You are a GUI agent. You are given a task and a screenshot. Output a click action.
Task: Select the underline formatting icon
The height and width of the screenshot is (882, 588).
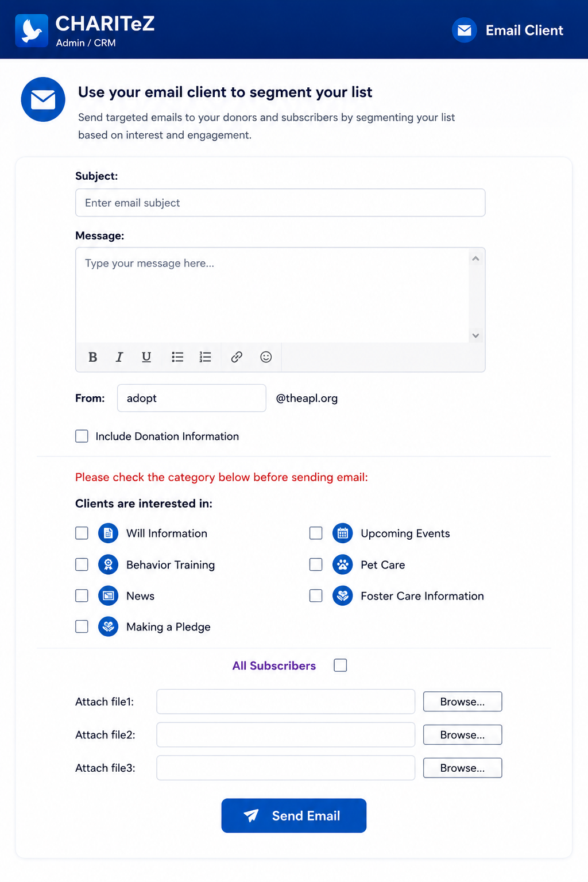146,357
